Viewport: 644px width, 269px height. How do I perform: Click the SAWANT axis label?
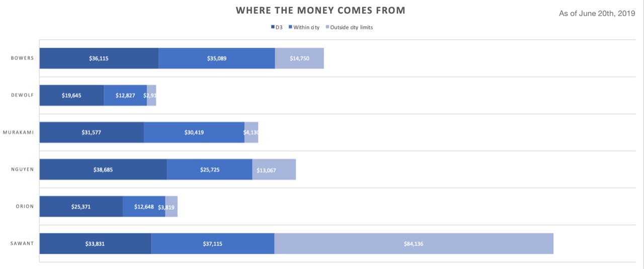(23, 244)
